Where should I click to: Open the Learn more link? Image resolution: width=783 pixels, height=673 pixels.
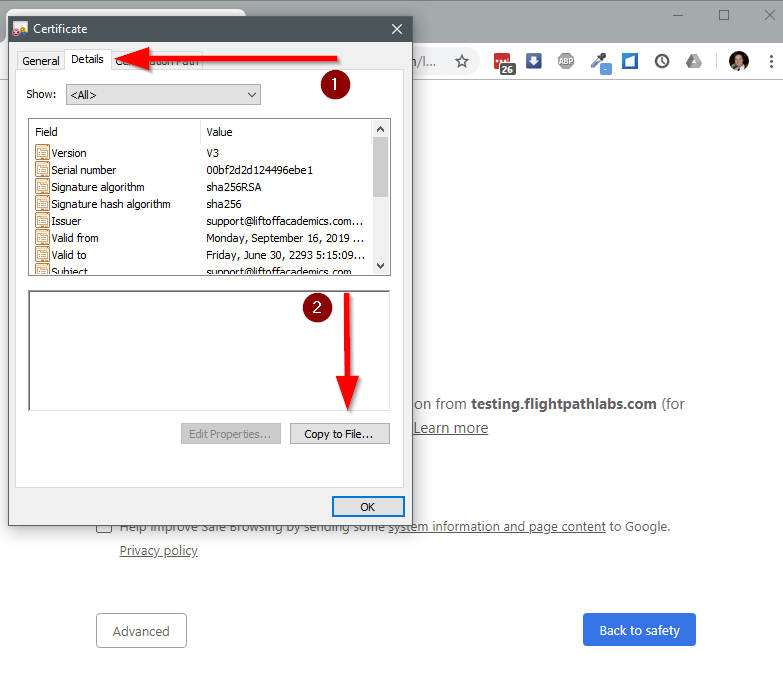coord(451,428)
